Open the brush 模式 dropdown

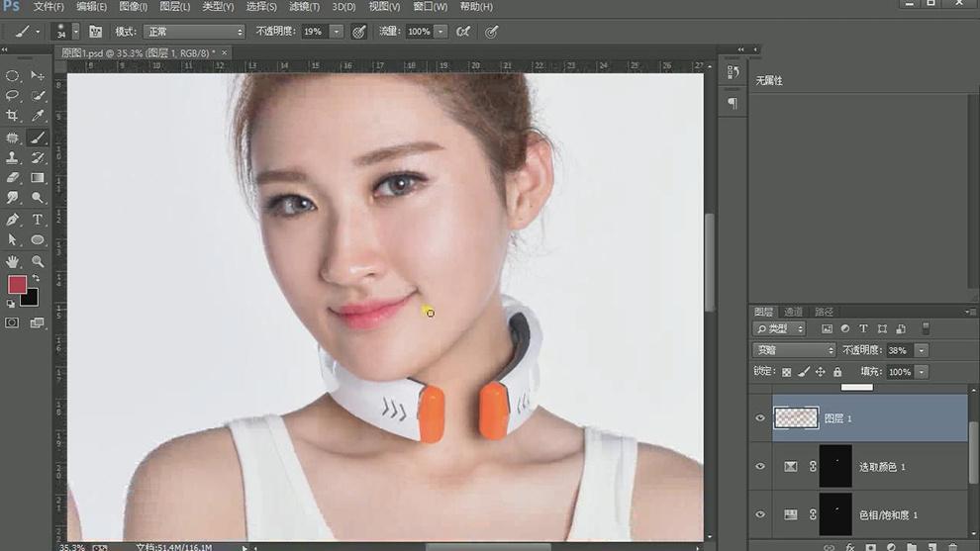click(193, 32)
